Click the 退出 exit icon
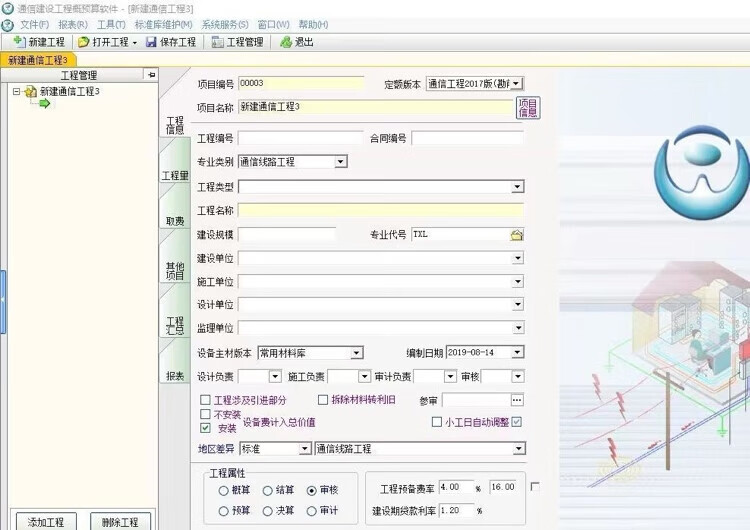Viewport: 750px width, 530px height. [286, 42]
